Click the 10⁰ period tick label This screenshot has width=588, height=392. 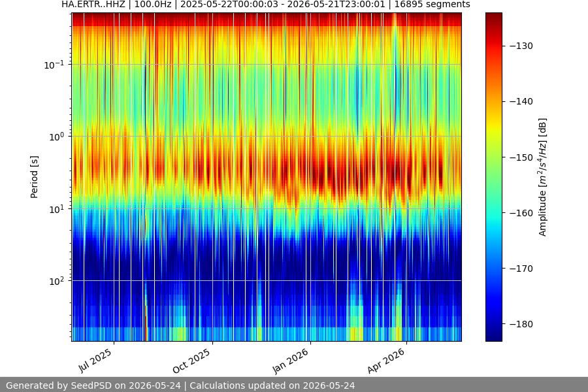coord(56,137)
